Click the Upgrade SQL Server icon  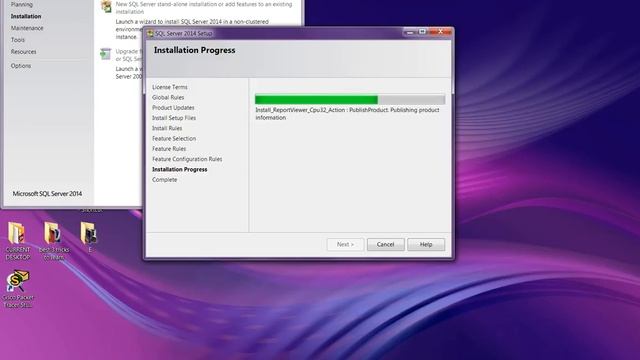[x=106, y=54]
